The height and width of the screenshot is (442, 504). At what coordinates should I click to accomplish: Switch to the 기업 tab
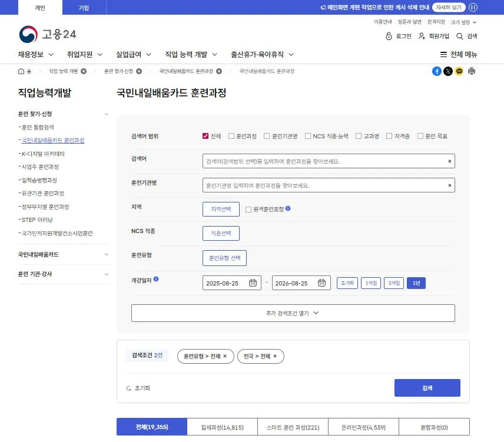click(84, 7)
